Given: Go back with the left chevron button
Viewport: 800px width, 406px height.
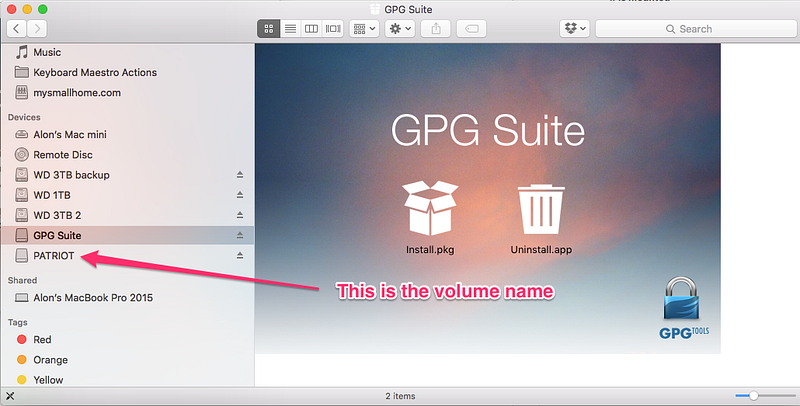Looking at the screenshot, I should point(16,29).
